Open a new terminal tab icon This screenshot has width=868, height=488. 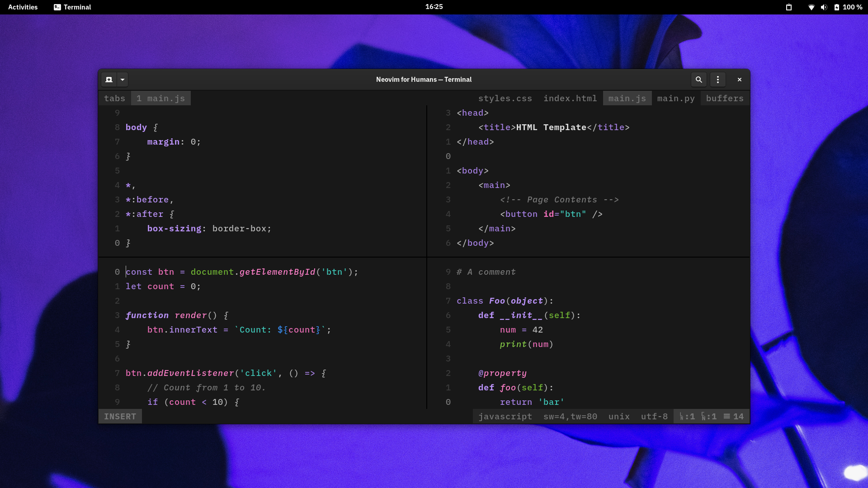tap(109, 80)
